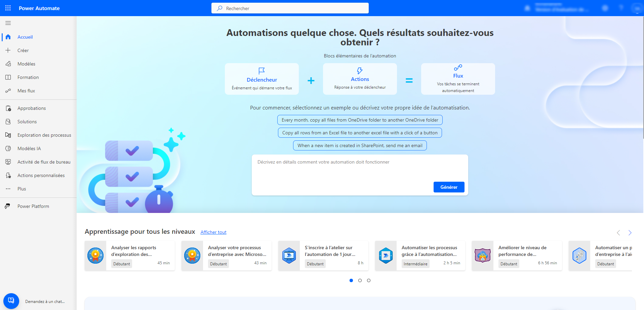This screenshot has height=310, width=644.
Task: Click the Power Automate title link
Action: click(39, 8)
